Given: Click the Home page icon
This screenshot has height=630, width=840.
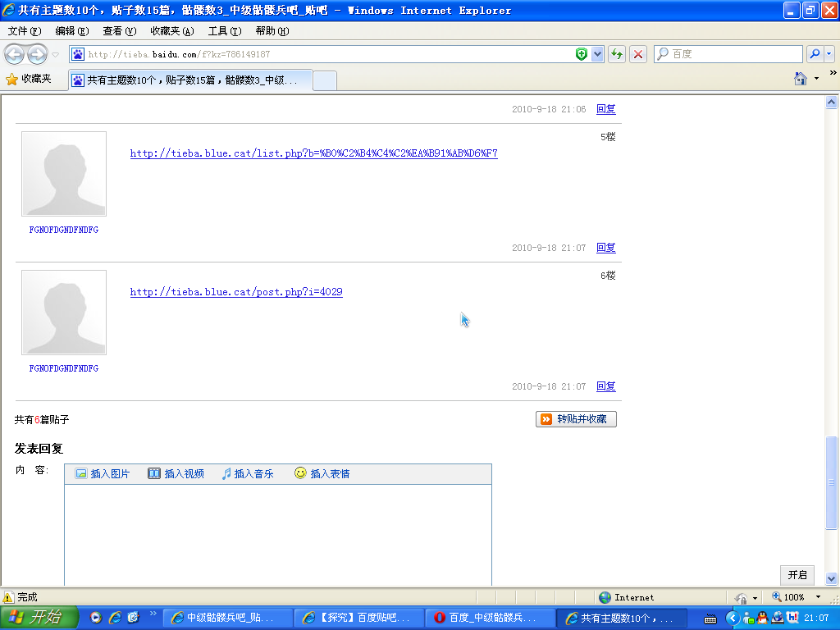Looking at the screenshot, I should pos(801,79).
